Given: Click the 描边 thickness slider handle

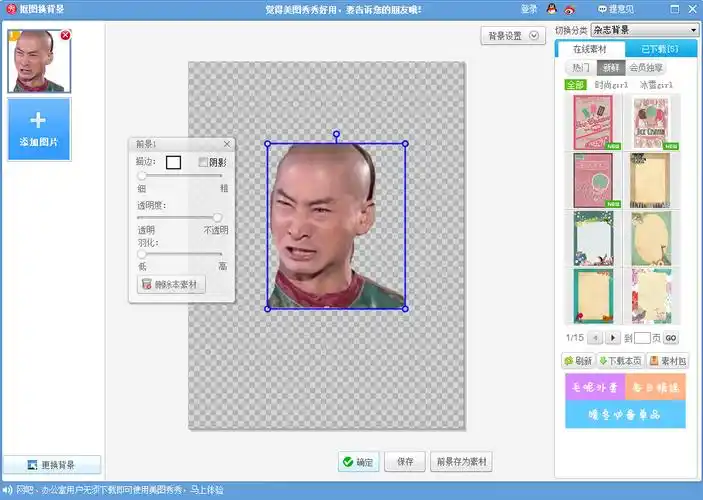Looking at the screenshot, I should coord(142,175).
